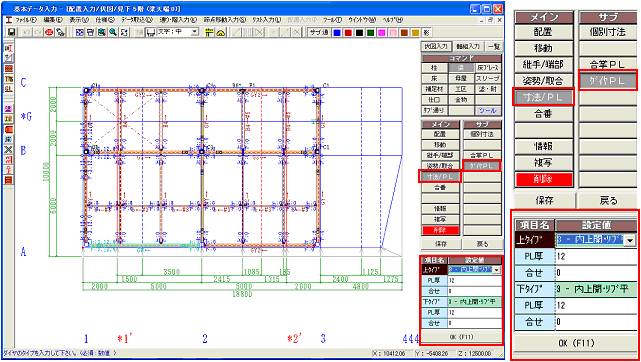Click the yellow dome-shaped toolbar icon
The width and height of the screenshot is (641, 362).
coord(221,32)
